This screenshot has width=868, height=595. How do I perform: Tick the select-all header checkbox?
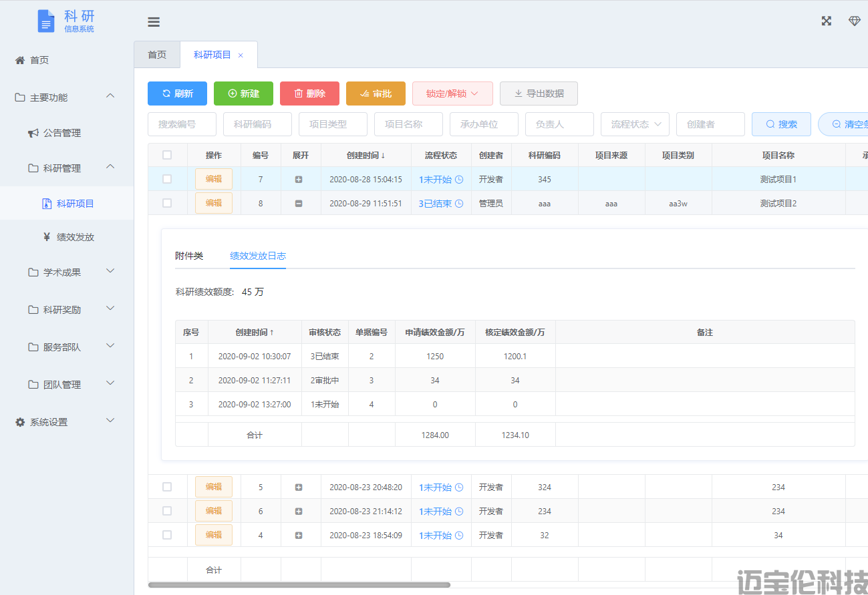click(x=167, y=155)
